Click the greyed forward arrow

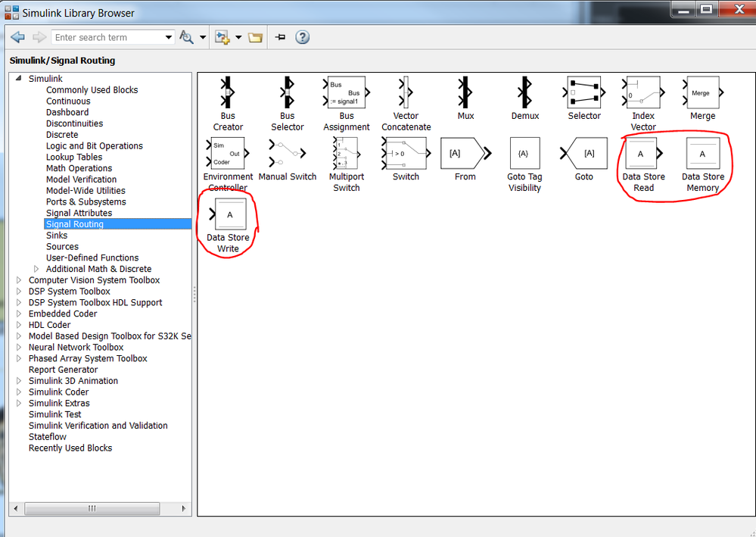click(x=39, y=37)
